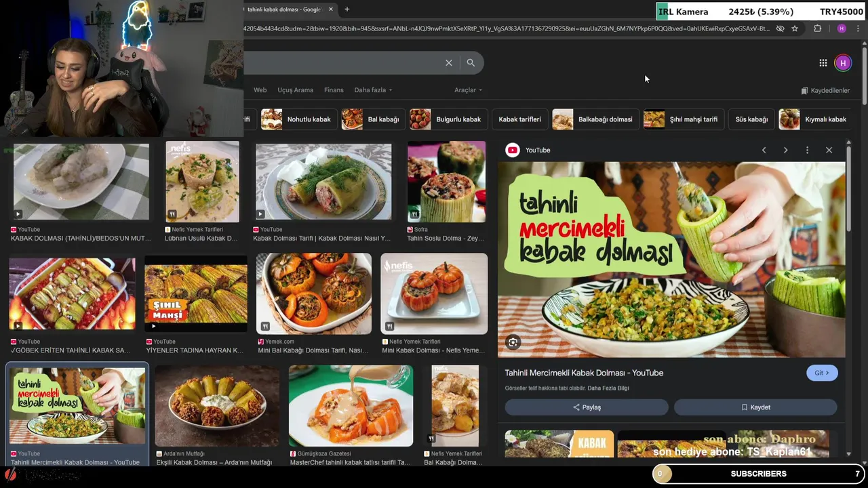Screen dimensions: 868x488
Task: Open GÖBEK ERİTEN TAHİNLİ KABAK thumbnail
Action: click(72, 293)
